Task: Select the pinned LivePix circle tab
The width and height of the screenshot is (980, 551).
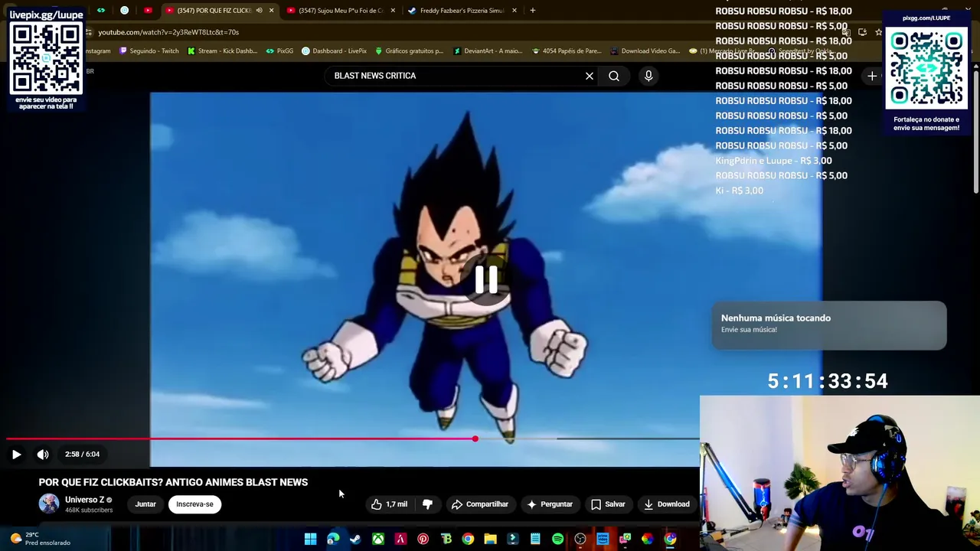Action: tap(125, 11)
